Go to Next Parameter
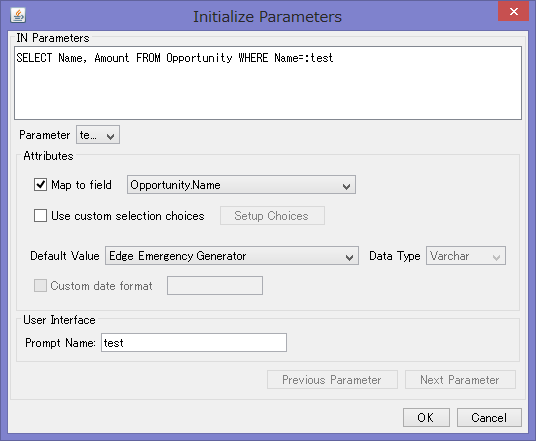Image resolution: width=536 pixels, height=441 pixels. coord(460,379)
